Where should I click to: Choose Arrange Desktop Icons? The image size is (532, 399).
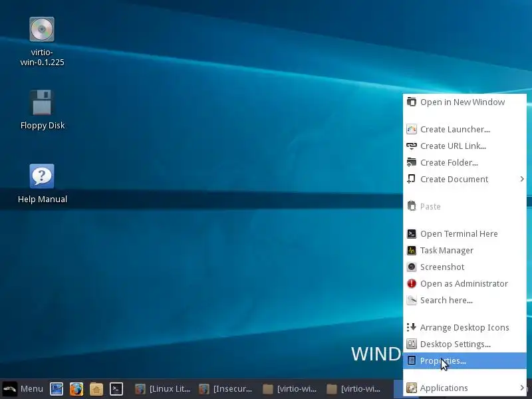pos(464,327)
